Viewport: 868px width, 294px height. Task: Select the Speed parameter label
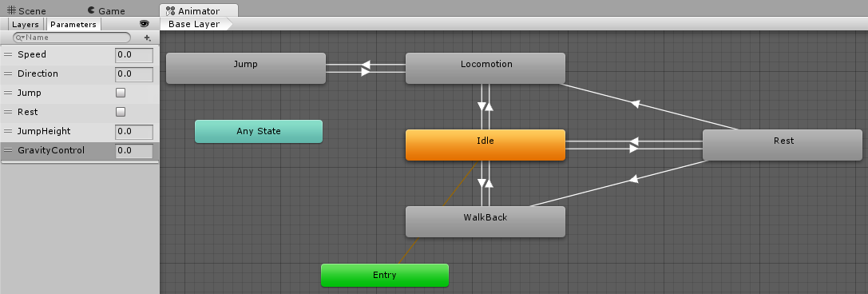coord(32,54)
